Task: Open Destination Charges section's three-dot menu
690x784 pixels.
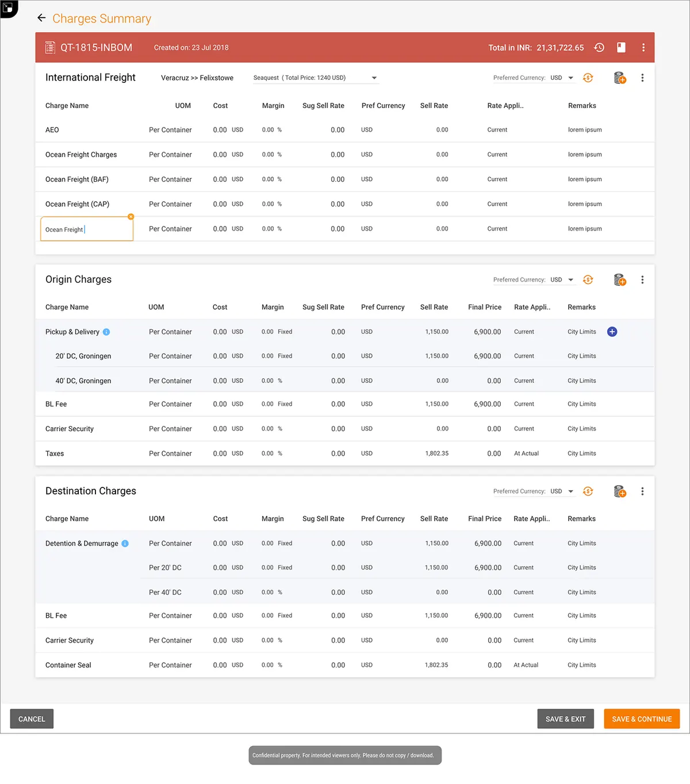Action: click(x=642, y=491)
